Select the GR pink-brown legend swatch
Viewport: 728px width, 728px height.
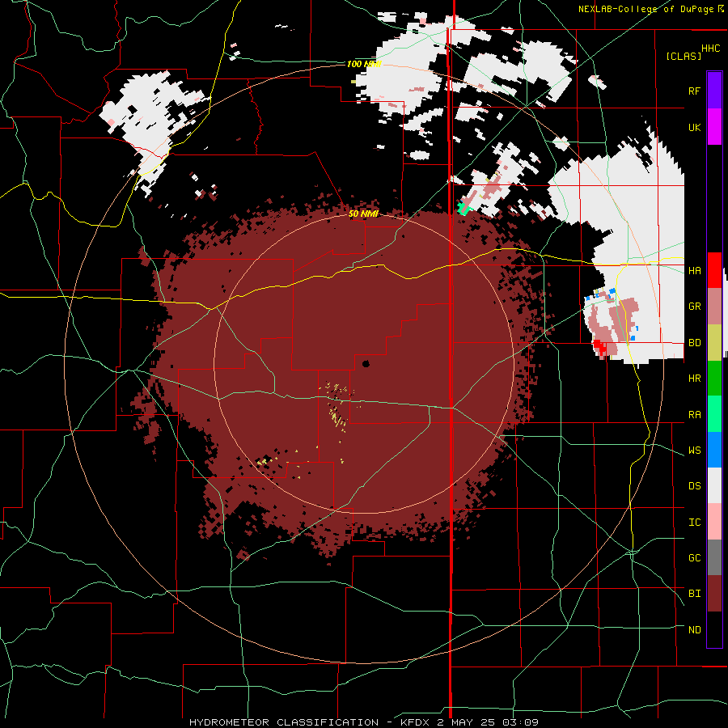[x=714, y=307]
